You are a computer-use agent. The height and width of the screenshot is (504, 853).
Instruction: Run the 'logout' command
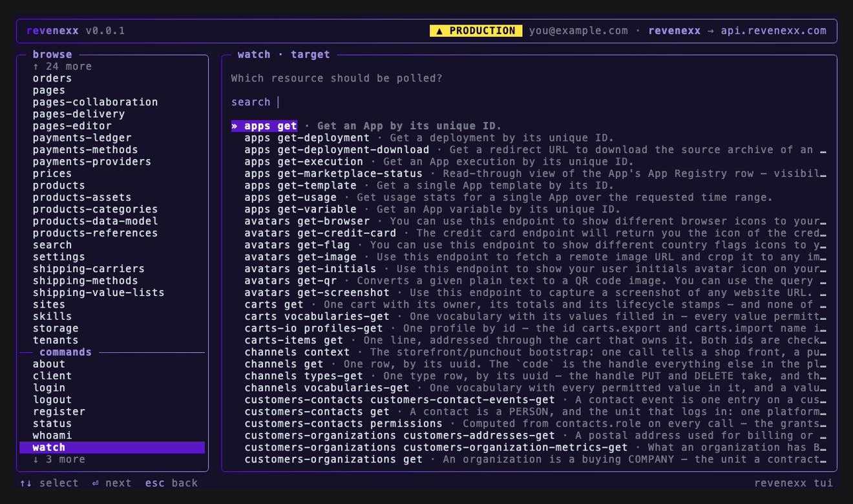(52, 400)
